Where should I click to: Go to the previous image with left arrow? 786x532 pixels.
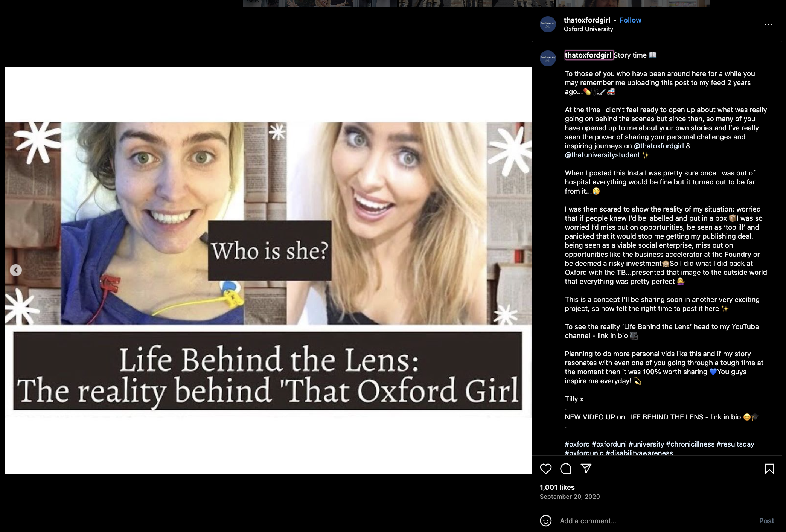pos(16,270)
